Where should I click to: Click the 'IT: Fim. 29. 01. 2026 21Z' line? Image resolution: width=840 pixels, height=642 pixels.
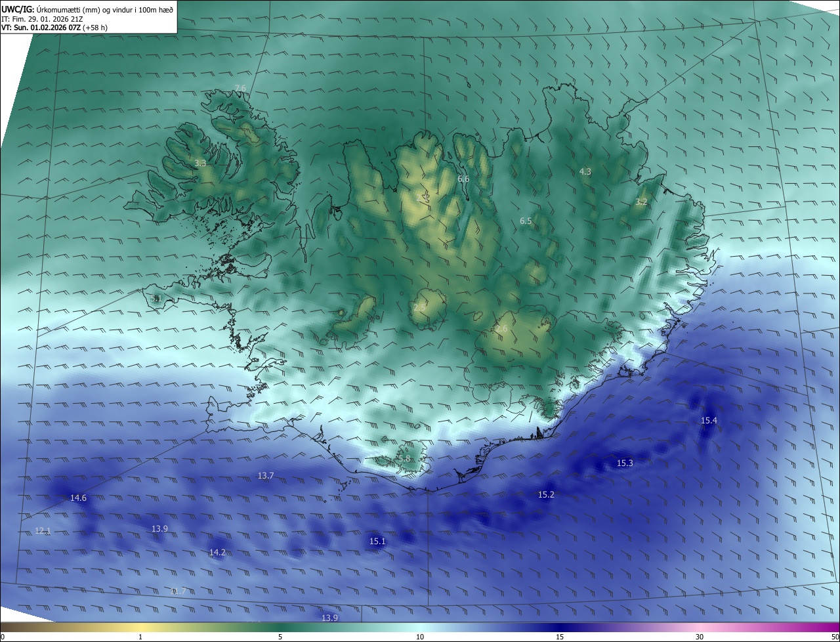[x=42, y=19]
